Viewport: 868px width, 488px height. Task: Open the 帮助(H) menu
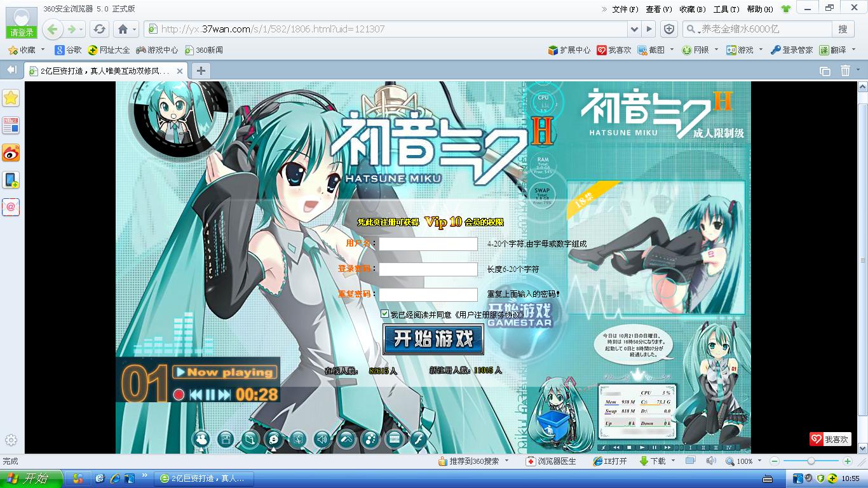click(x=760, y=9)
